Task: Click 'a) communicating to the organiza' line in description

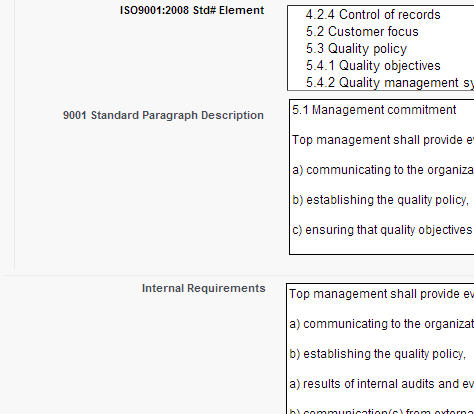Action: click(383, 170)
